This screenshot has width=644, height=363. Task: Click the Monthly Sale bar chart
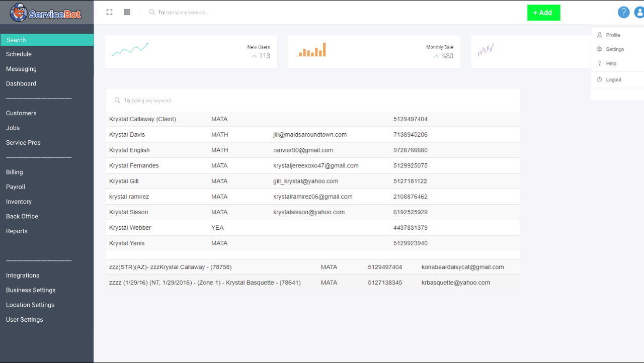(311, 49)
